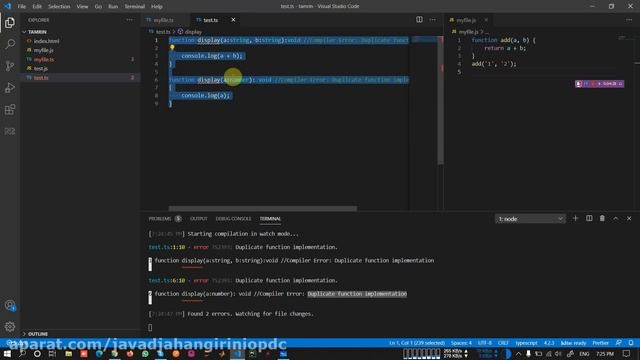Open the Manage gear icon

[10, 327]
